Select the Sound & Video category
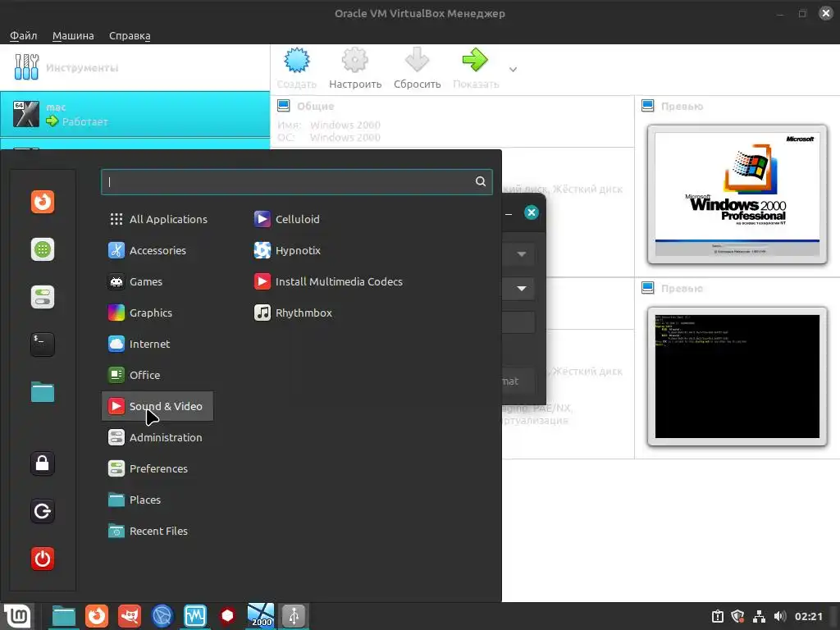 pos(157,406)
